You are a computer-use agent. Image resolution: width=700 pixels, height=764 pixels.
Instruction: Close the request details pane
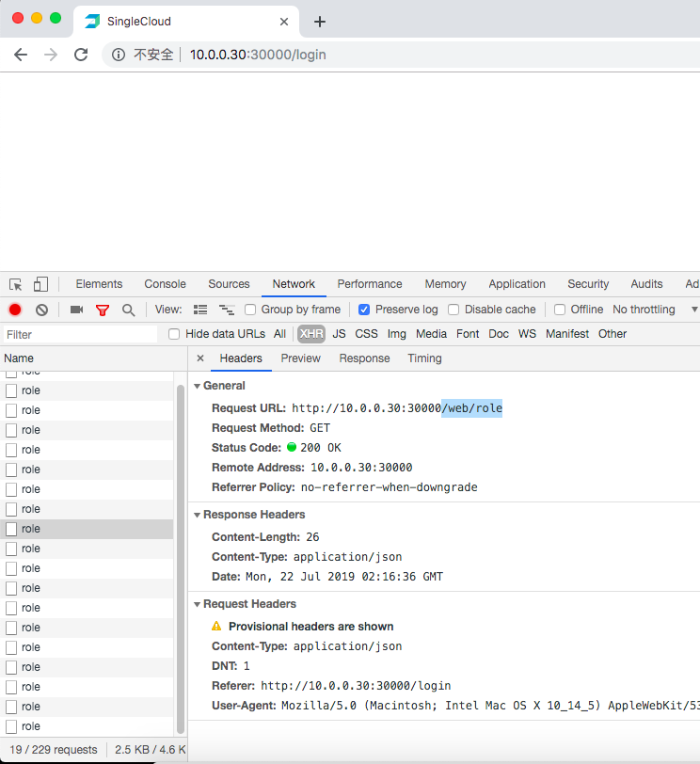click(200, 358)
